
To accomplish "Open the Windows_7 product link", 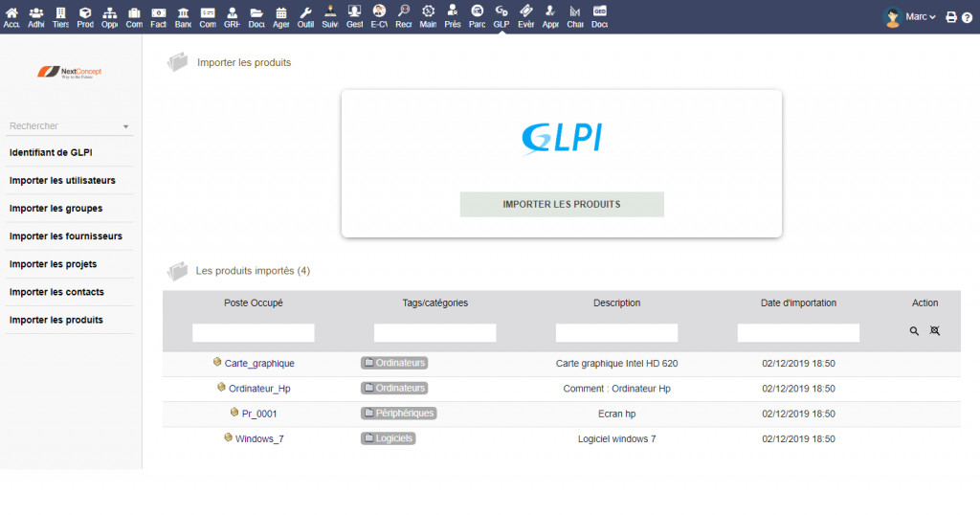I will (259, 438).
